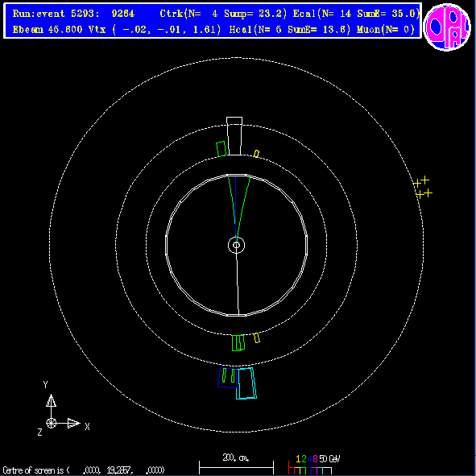Click the central beam pipe circle
Viewport: 476px width, 476px height.
coord(236,245)
